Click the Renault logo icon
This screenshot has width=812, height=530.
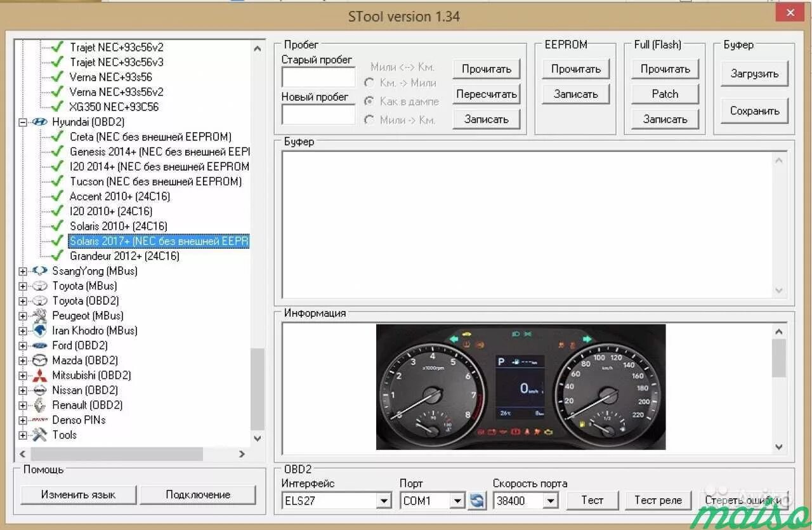click(x=40, y=405)
